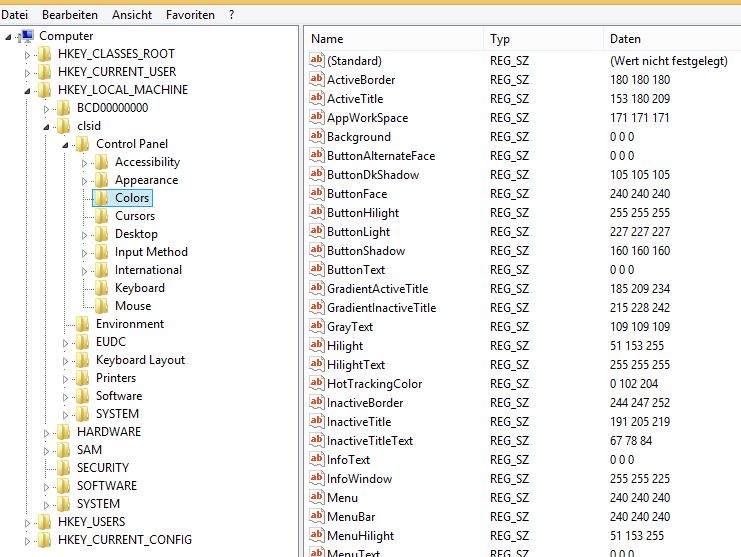Click the HKEY_CURRENT_USER folder icon

click(44, 72)
